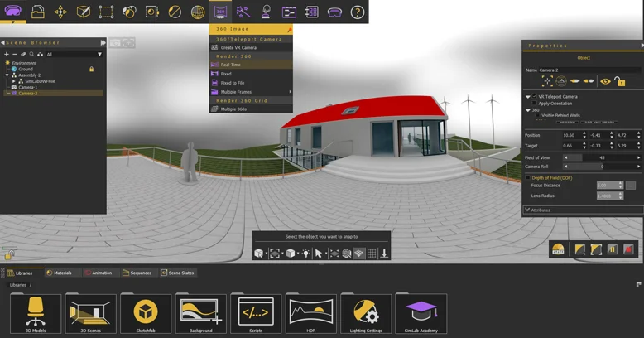Expand the Attributes section

[583, 210]
